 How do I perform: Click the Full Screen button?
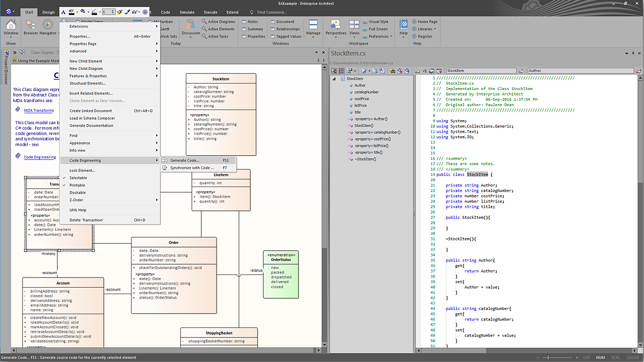[375, 29]
